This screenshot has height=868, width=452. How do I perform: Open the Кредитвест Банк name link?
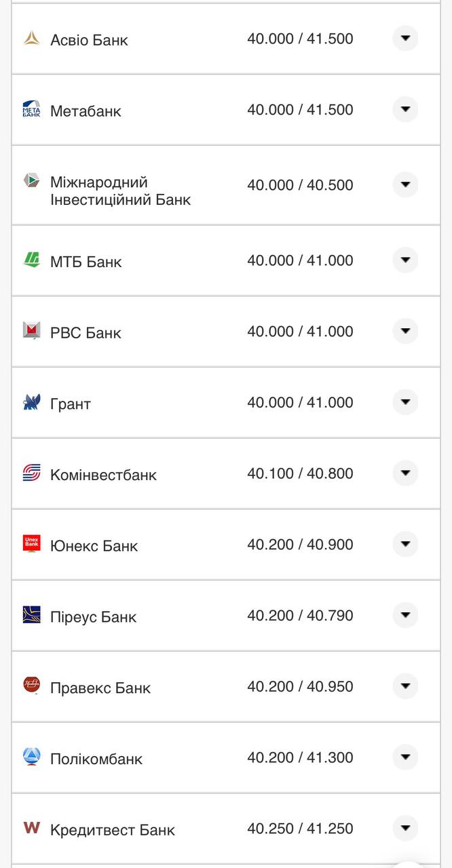click(x=113, y=830)
